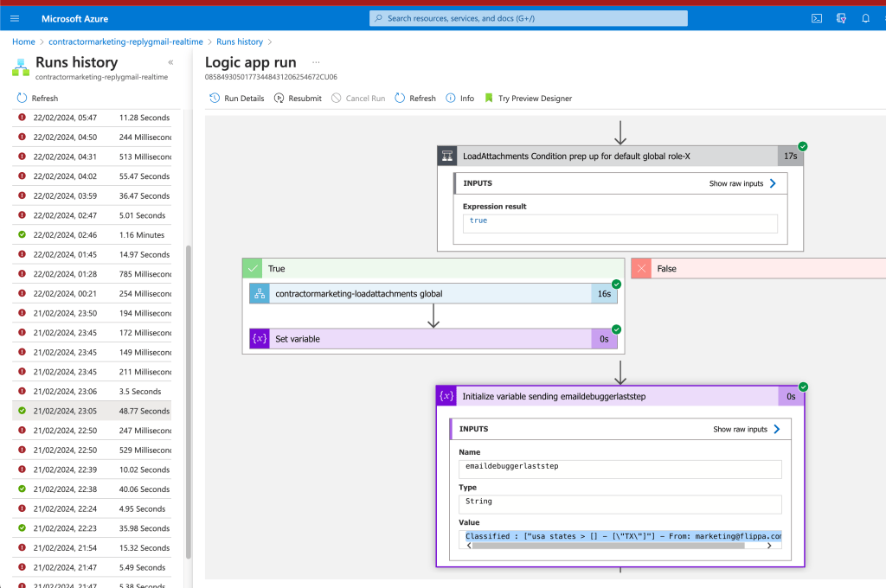
Task: Refresh the Runs history list
Action: click(38, 99)
